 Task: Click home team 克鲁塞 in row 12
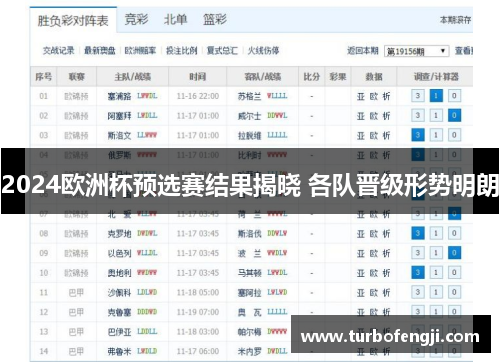[119, 312]
